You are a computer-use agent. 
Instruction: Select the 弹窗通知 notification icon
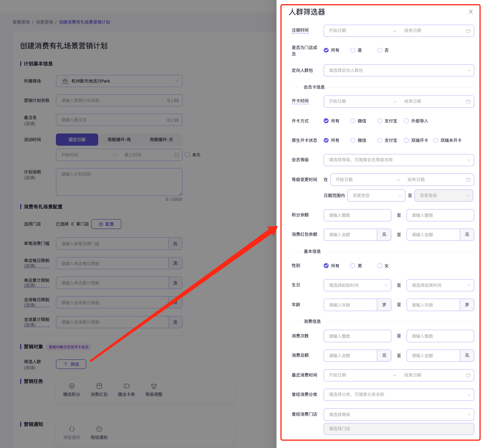pos(72,429)
